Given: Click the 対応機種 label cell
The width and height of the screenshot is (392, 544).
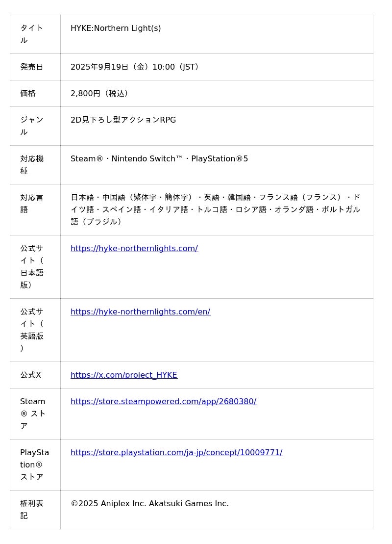Looking at the screenshot, I should pyautogui.click(x=32, y=165).
